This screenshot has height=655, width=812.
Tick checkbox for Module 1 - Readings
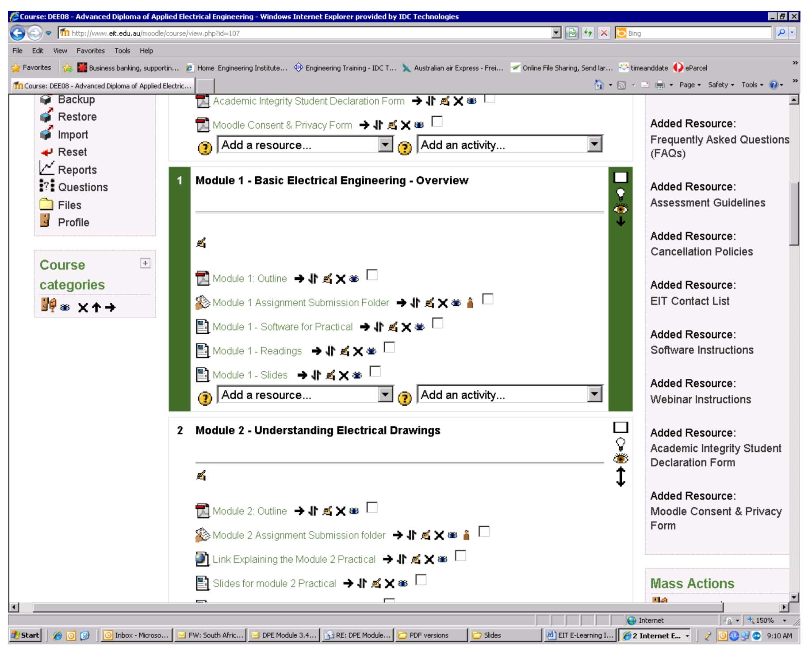[389, 347]
